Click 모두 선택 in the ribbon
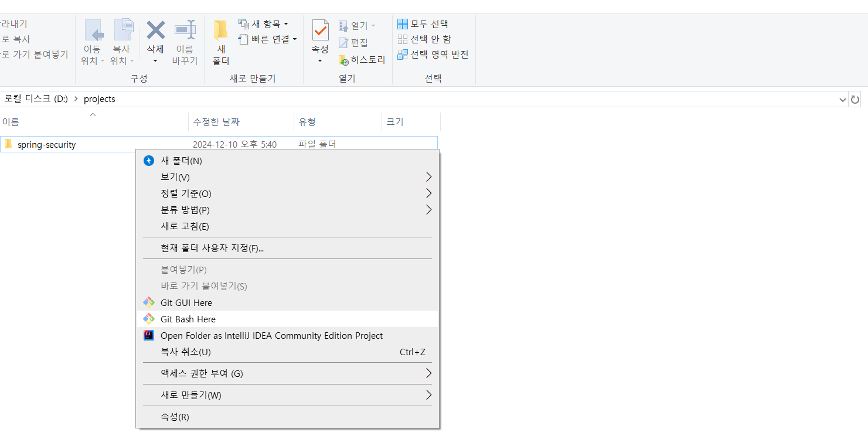The width and height of the screenshot is (868, 439). (423, 24)
